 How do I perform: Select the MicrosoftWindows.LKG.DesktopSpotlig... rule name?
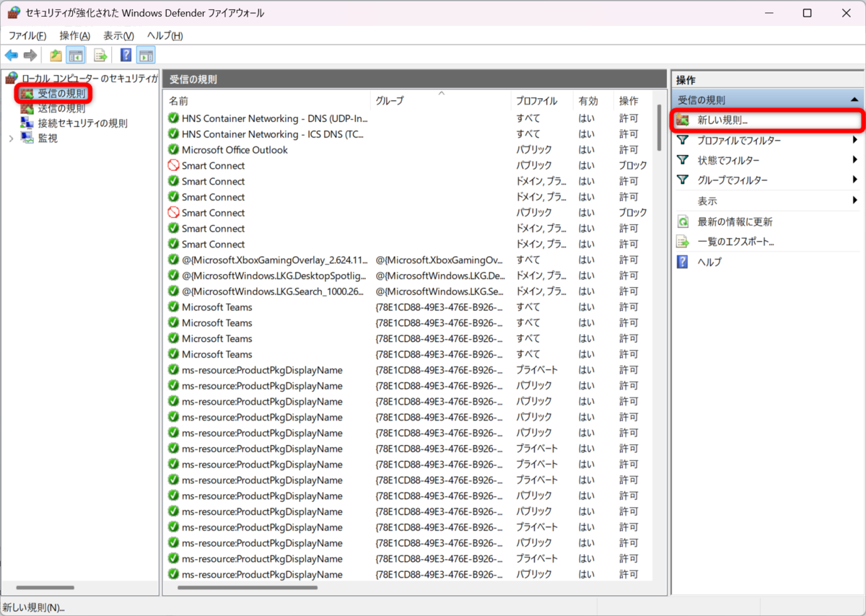pyautogui.click(x=275, y=276)
